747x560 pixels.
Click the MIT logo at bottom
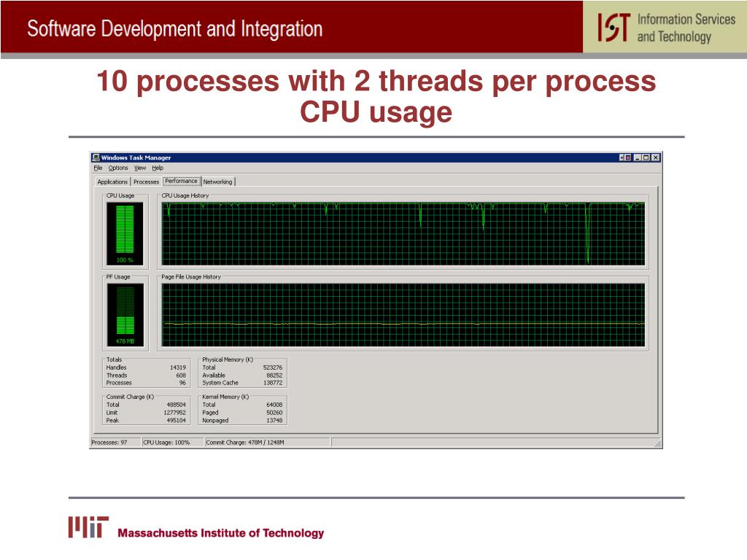[x=88, y=526]
